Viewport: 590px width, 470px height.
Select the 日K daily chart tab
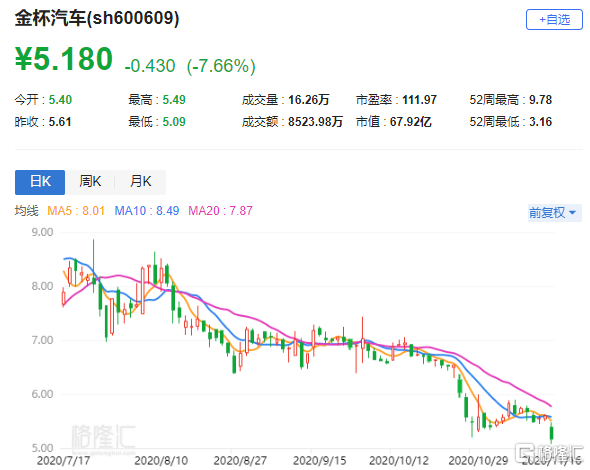(x=40, y=182)
